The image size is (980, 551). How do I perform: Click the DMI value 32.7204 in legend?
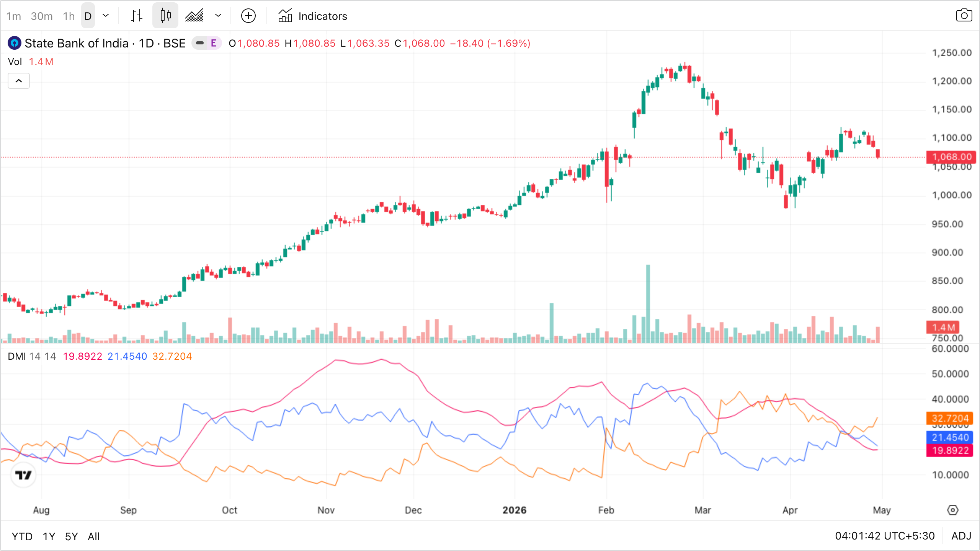(x=172, y=356)
